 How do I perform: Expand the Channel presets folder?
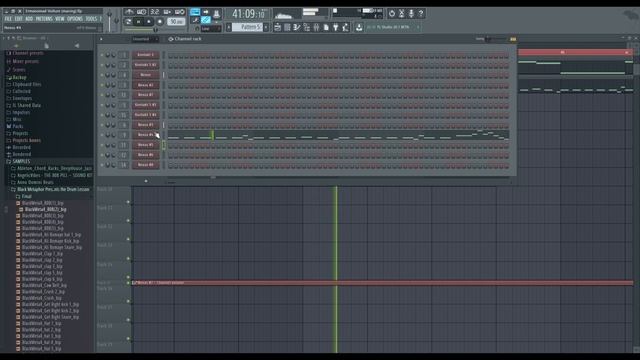point(25,53)
